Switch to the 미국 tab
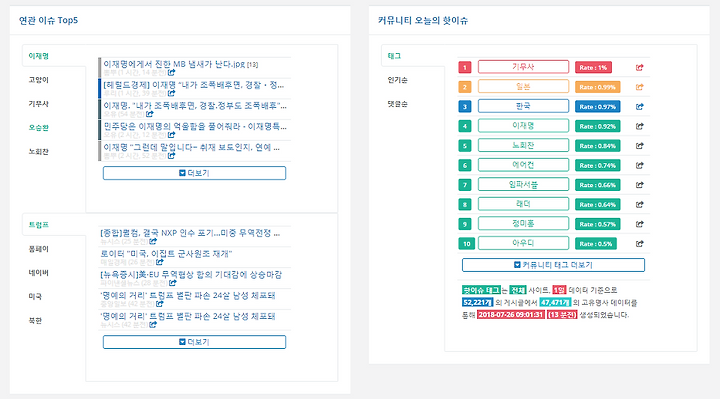Image resolution: width=720 pixels, height=399 pixels. point(35,297)
